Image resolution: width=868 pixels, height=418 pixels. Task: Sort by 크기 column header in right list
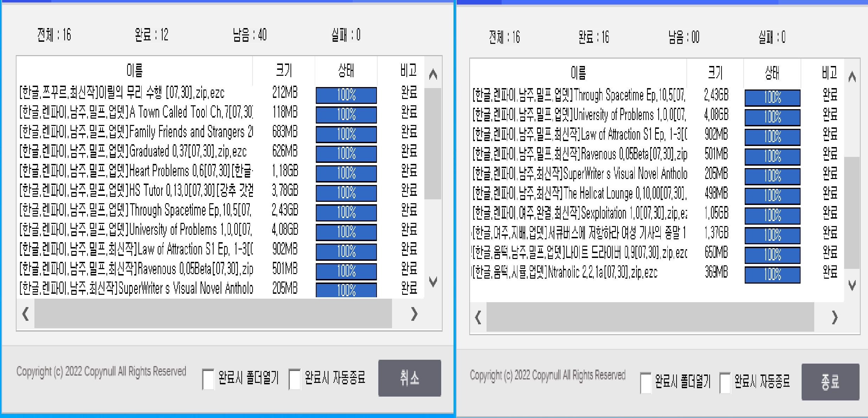715,73
